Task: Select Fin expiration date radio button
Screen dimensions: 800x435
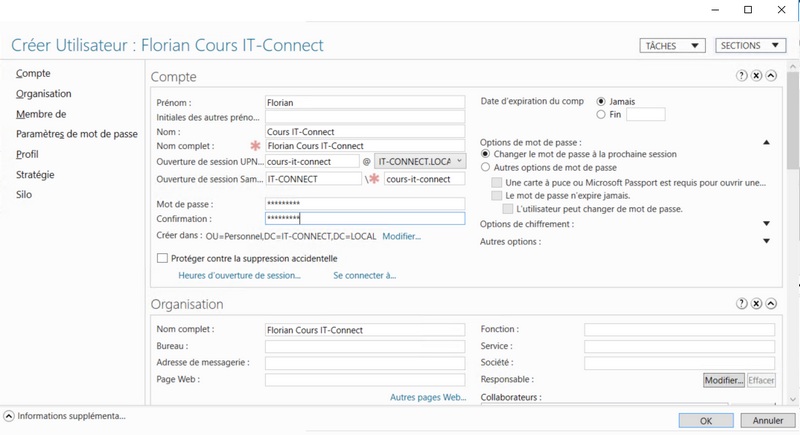Action: 601,115
